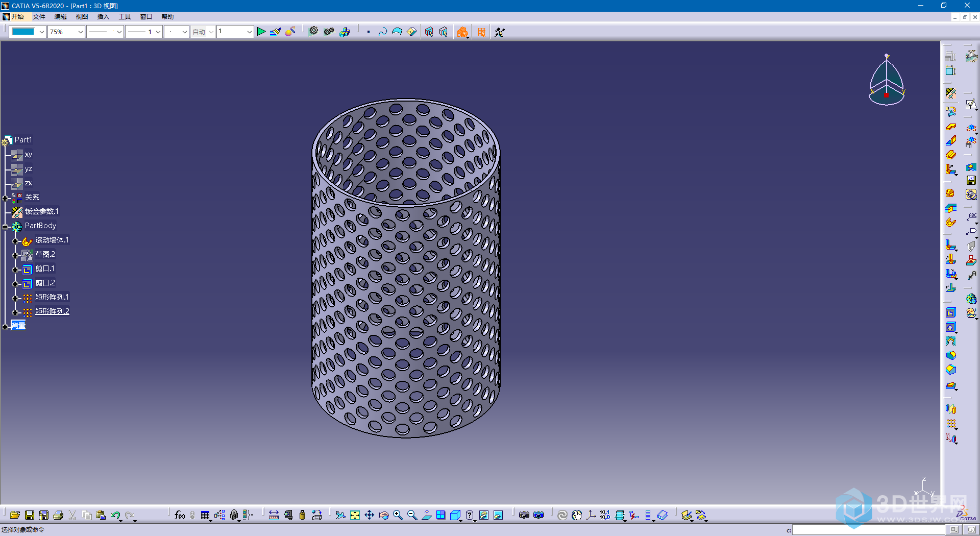Select 矩形阵列.2 in tree
Image resolution: width=980 pixels, height=536 pixels.
pyautogui.click(x=52, y=311)
